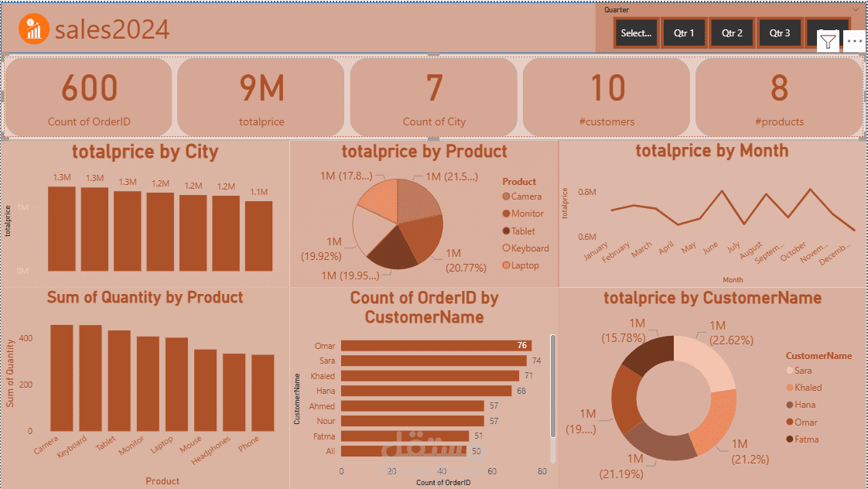Screen dimensions: 868x489
Task: Click the Omar legend marker
Action: [x=789, y=422]
